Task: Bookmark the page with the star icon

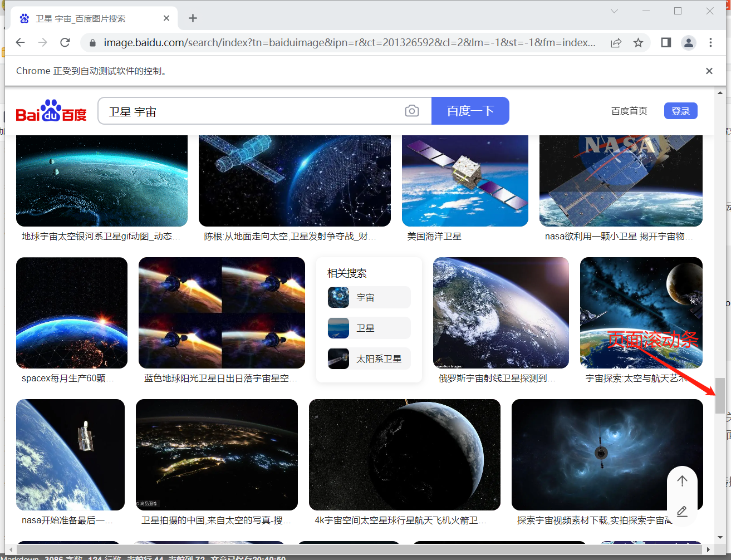Action: click(x=638, y=42)
